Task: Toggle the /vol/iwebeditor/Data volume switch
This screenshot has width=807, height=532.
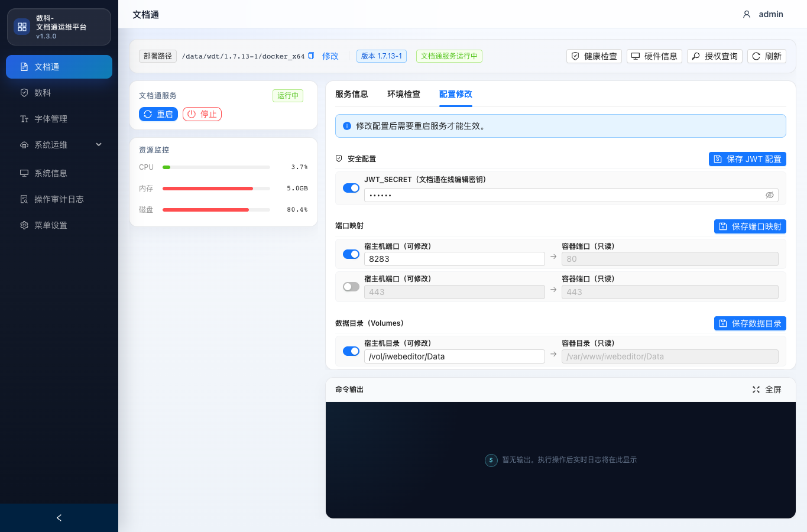Action: pos(351,351)
